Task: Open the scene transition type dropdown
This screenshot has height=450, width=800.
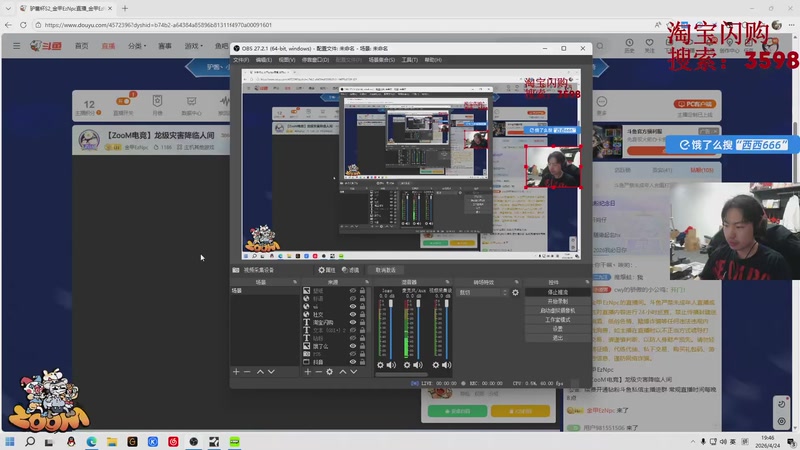Action: click(483, 292)
